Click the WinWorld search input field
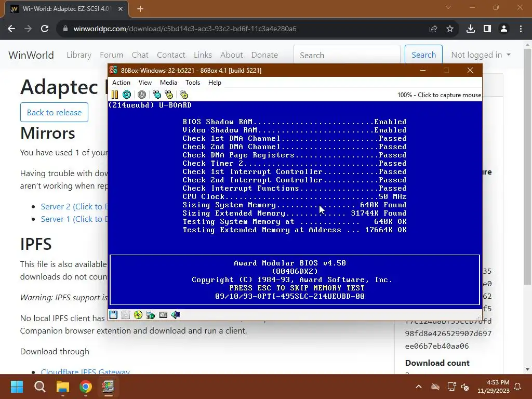Image resolution: width=532 pixels, height=399 pixels. 347,55
